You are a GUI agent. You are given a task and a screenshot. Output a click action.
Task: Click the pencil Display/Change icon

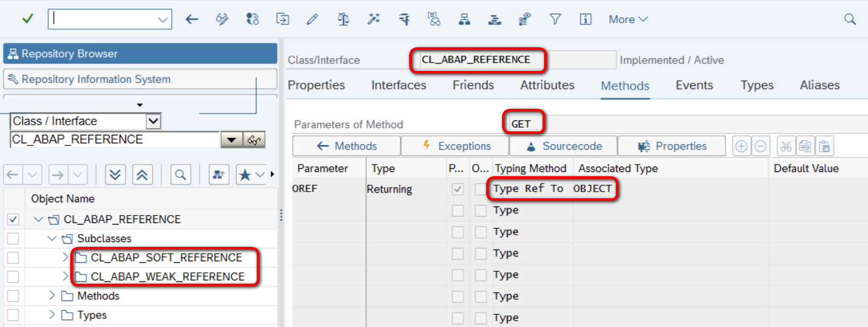click(312, 20)
